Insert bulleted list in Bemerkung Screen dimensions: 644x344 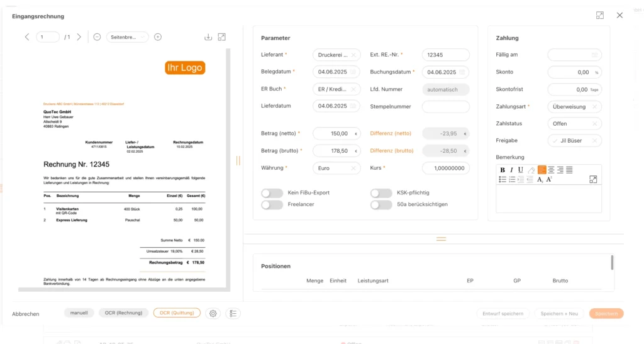tap(502, 179)
